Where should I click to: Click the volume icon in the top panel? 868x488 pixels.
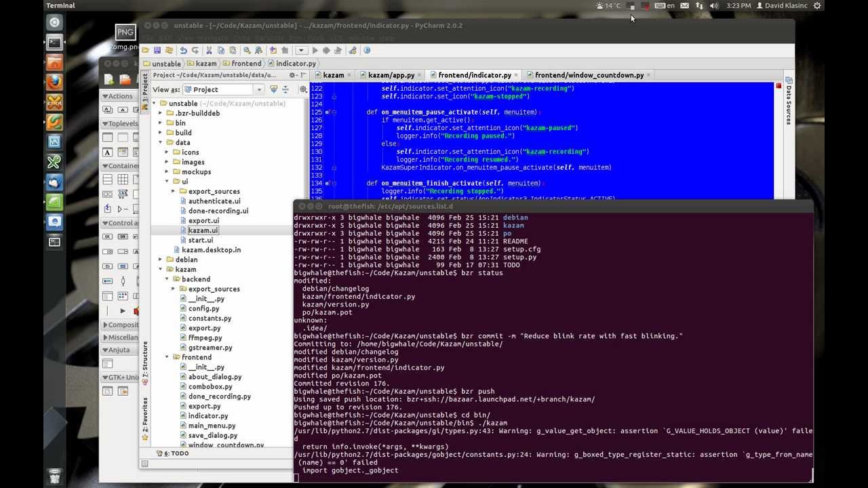pyautogui.click(x=714, y=5)
